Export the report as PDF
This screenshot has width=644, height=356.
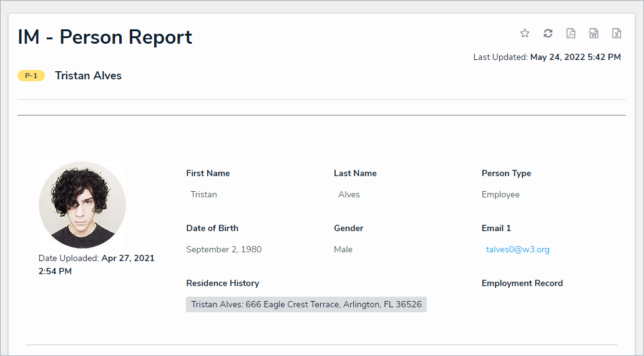pyautogui.click(x=570, y=33)
